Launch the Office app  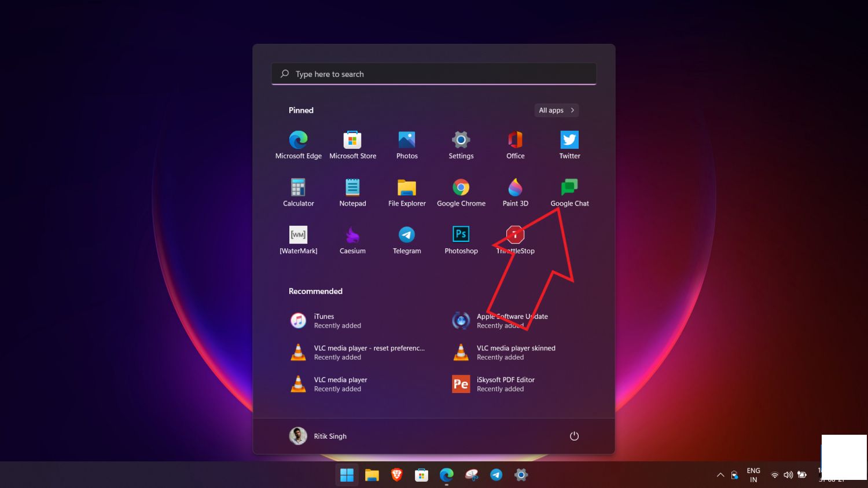(516, 145)
